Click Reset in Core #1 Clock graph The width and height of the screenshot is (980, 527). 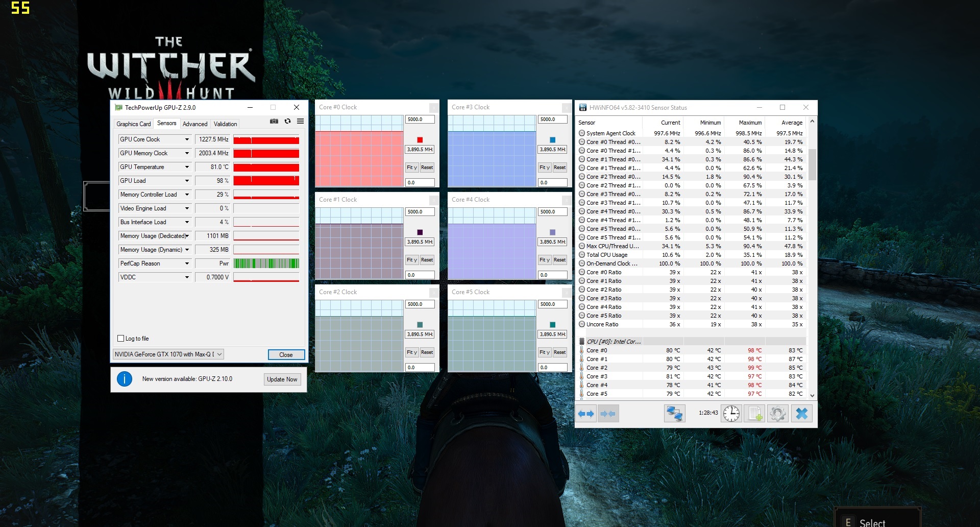pos(427,260)
